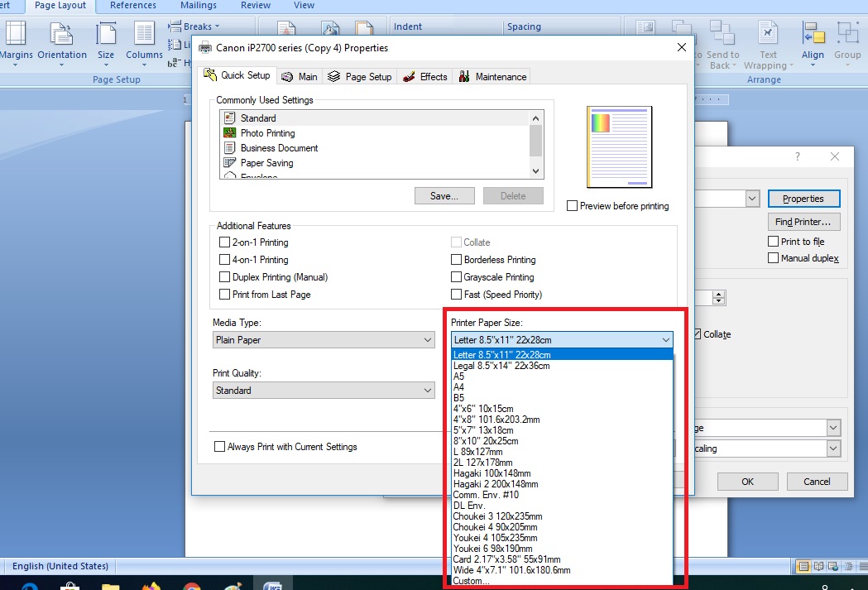This screenshot has width=868, height=590.
Task: Open the scaling dropdown in Print dialog
Action: 834,448
